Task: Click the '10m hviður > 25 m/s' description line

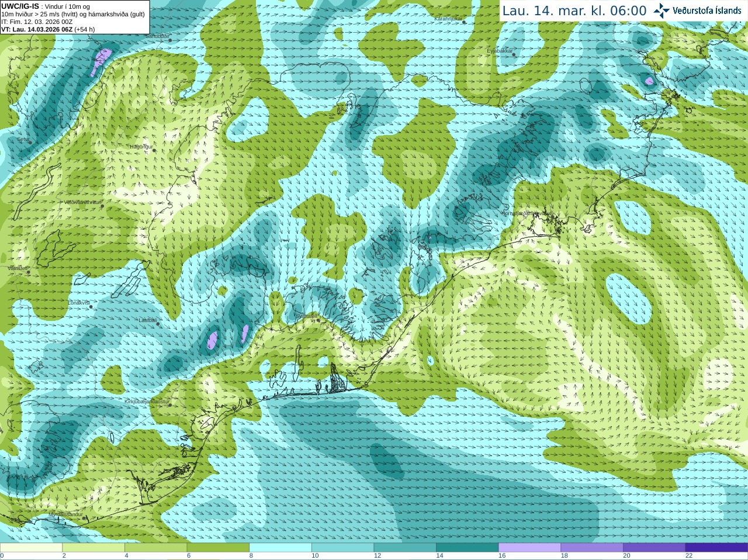Action: 73,14
